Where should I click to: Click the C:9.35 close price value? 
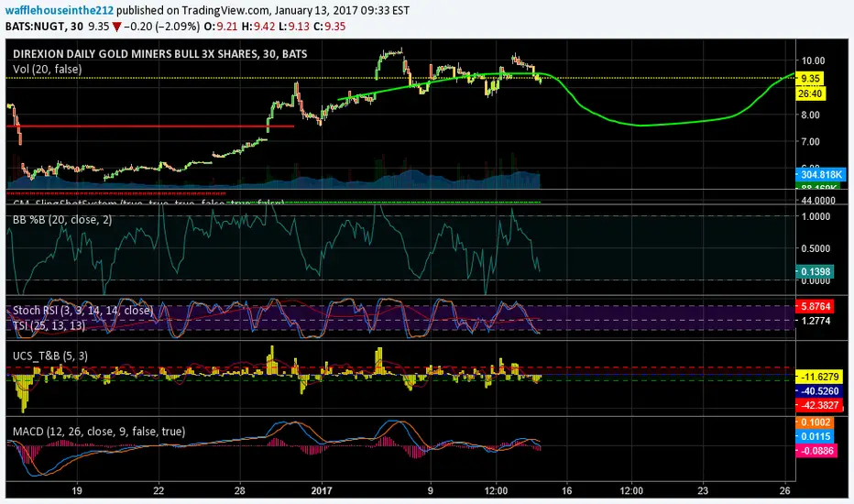tap(330, 27)
